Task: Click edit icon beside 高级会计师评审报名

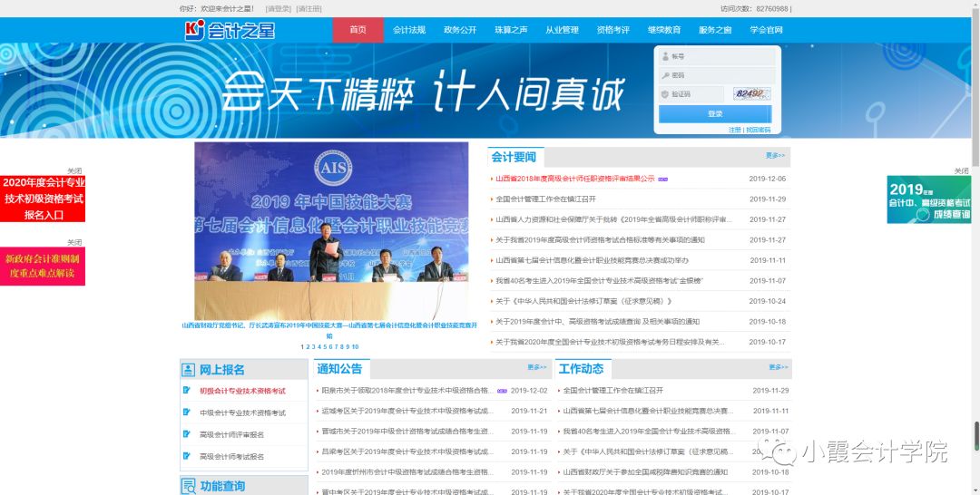Action: (x=186, y=434)
